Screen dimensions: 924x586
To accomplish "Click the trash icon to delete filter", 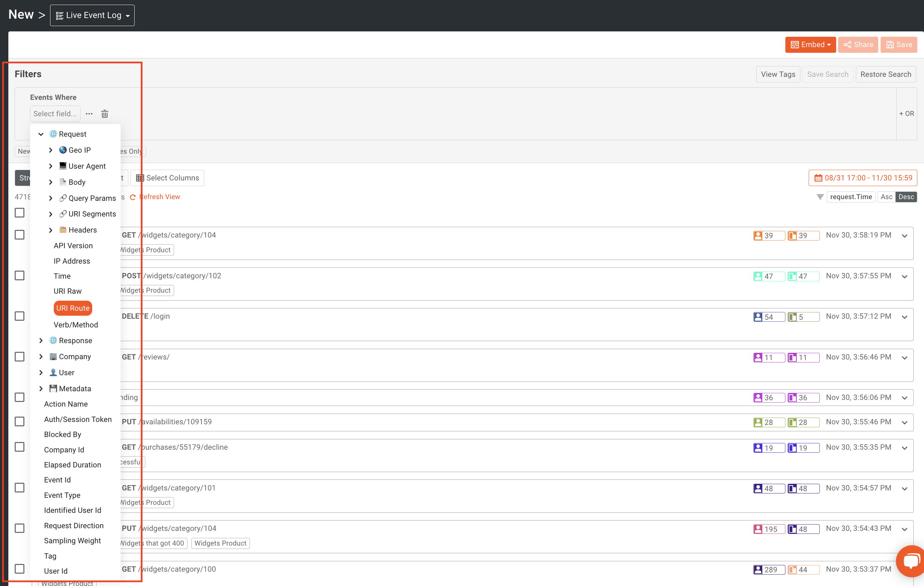I will click(x=104, y=114).
